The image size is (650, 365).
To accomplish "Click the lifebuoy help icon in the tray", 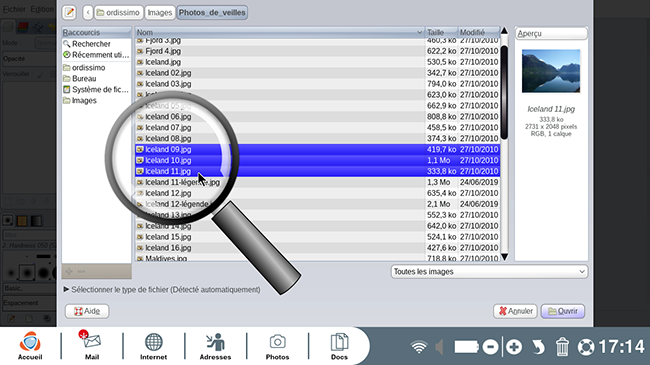I will point(586,347).
